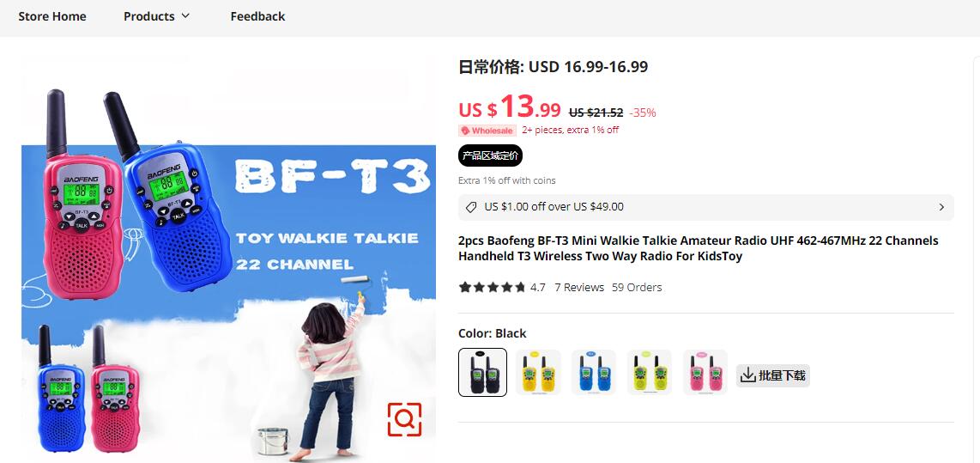
Task: Open the 7 Reviews link
Action: point(579,287)
